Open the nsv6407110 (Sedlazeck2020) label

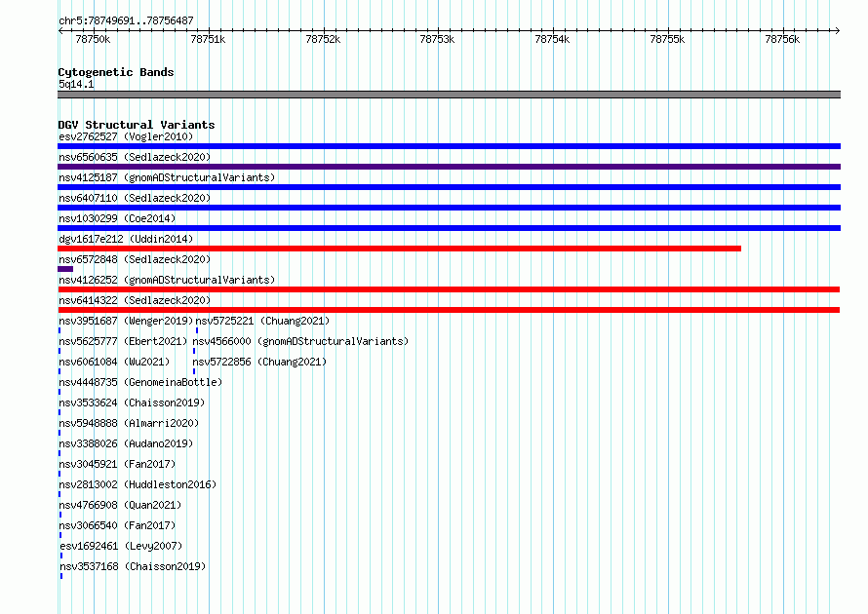135,198
